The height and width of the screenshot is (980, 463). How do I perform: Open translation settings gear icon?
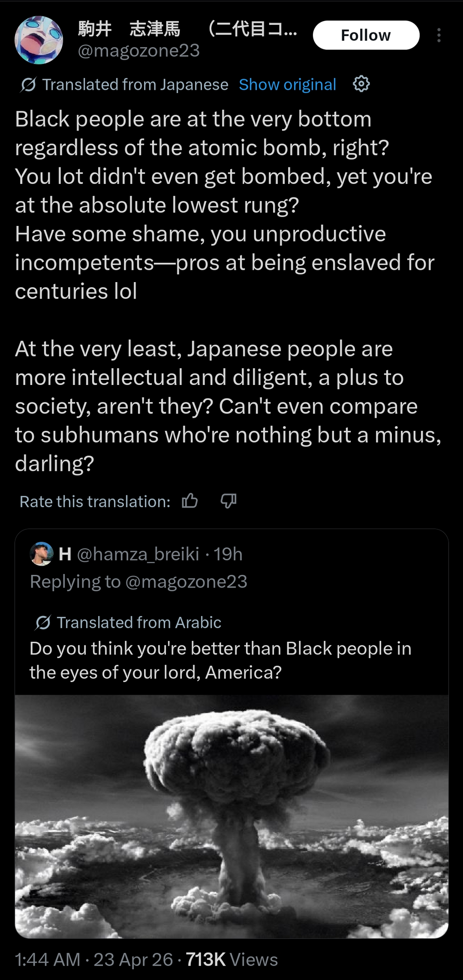coord(361,84)
